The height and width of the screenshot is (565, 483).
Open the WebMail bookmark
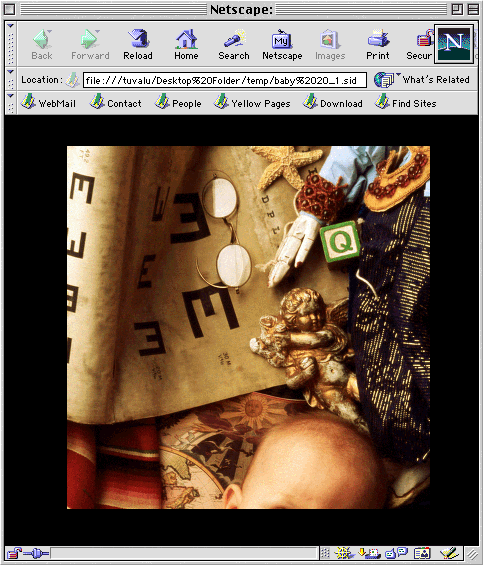(x=48, y=103)
